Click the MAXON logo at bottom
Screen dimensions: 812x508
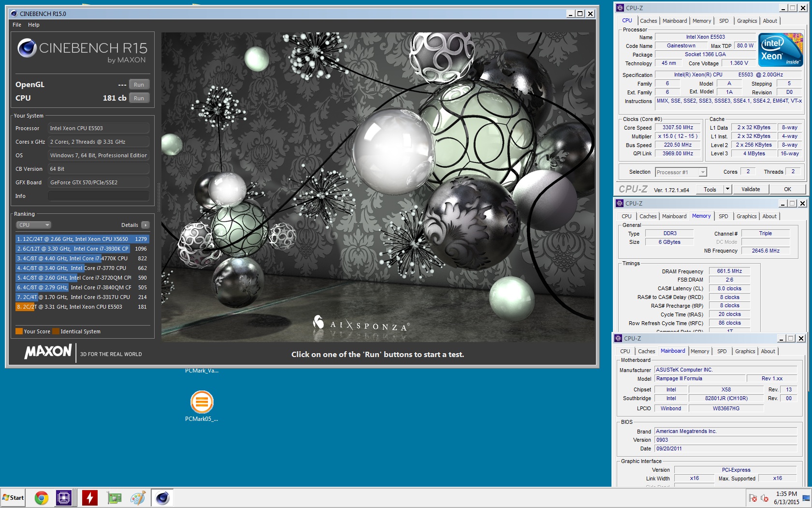[48, 351]
